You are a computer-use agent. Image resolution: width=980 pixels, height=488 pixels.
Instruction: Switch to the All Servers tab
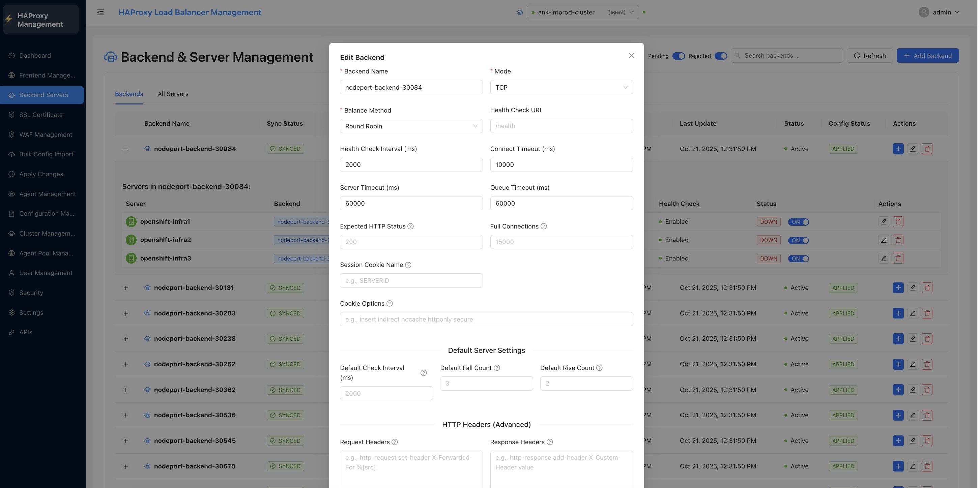pyautogui.click(x=173, y=94)
